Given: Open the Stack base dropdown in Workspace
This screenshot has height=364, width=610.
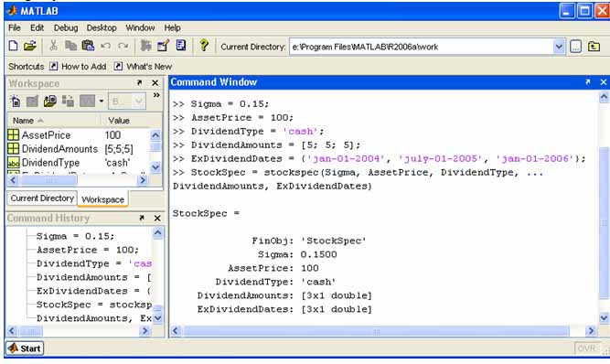Looking at the screenshot, I should pyautogui.click(x=127, y=102).
